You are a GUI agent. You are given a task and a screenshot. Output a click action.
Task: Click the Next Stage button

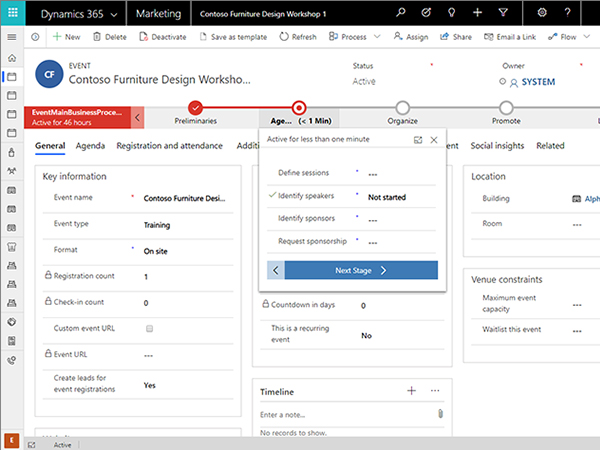coord(361,271)
